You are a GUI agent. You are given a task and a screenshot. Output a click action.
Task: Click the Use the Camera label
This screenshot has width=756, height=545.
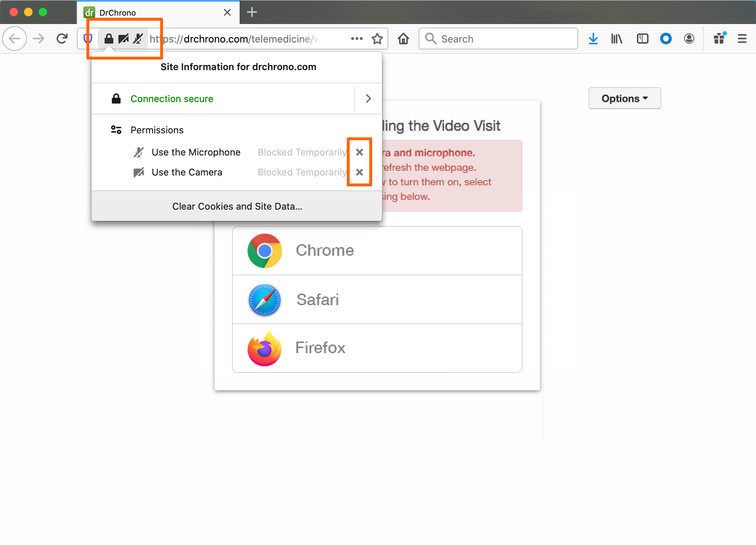tap(187, 172)
